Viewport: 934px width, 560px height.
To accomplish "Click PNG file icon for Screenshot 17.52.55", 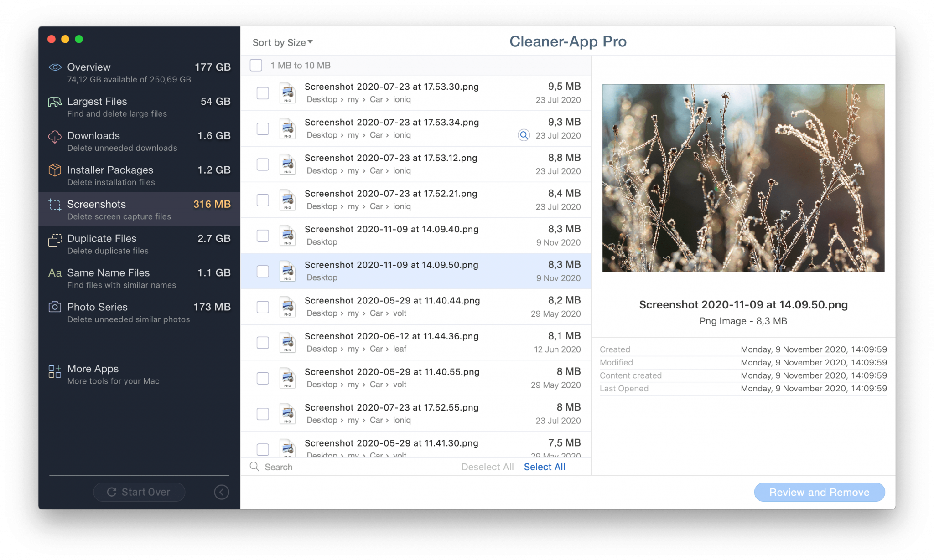I will coord(287,414).
